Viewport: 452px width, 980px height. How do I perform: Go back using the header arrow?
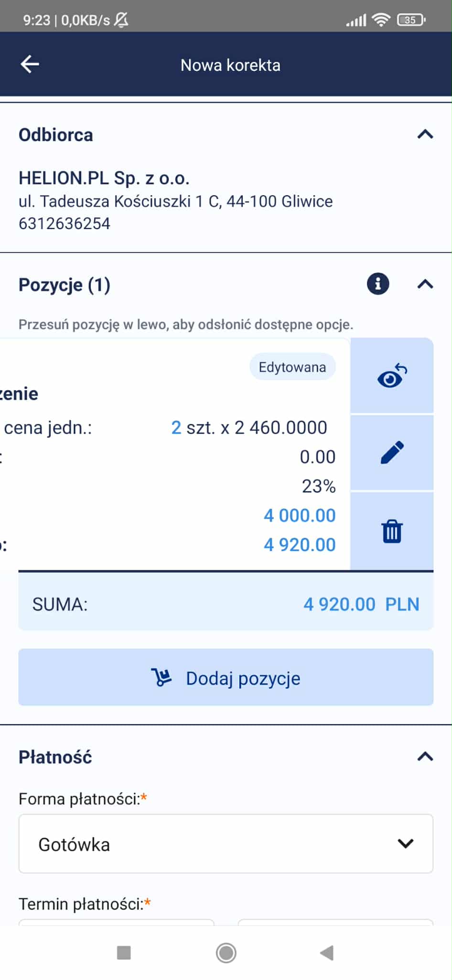click(x=30, y=64)
